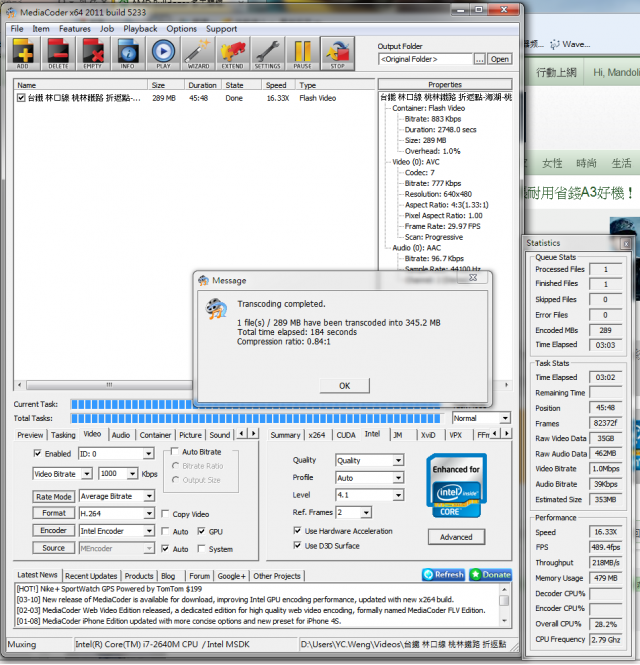Switch to the Audio tab
This screenshot has height=665, width=640.
point(121,435)
